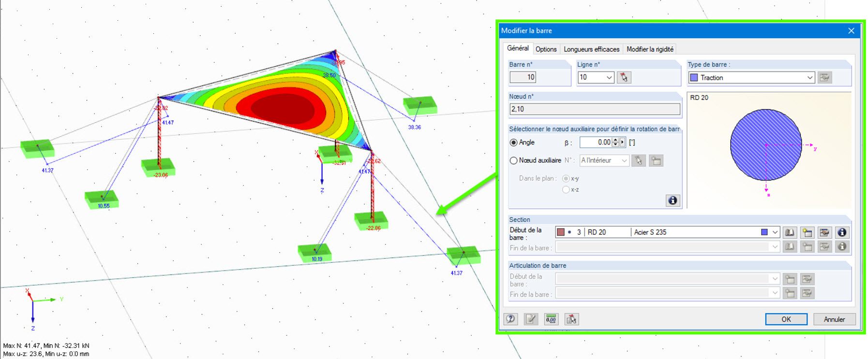Click the new-node icon in the Nœud auxiliaire row
Image resolution: width=868 pixels, height=359 pixels.
pos(656,160)
